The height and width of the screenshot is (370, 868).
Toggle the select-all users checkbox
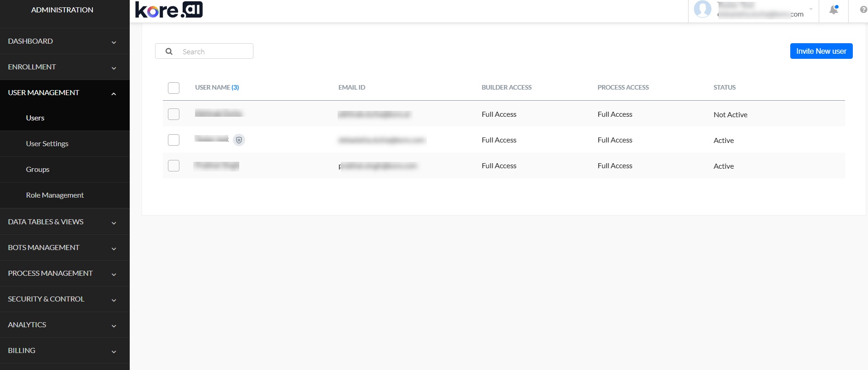(x=173, y=88)
